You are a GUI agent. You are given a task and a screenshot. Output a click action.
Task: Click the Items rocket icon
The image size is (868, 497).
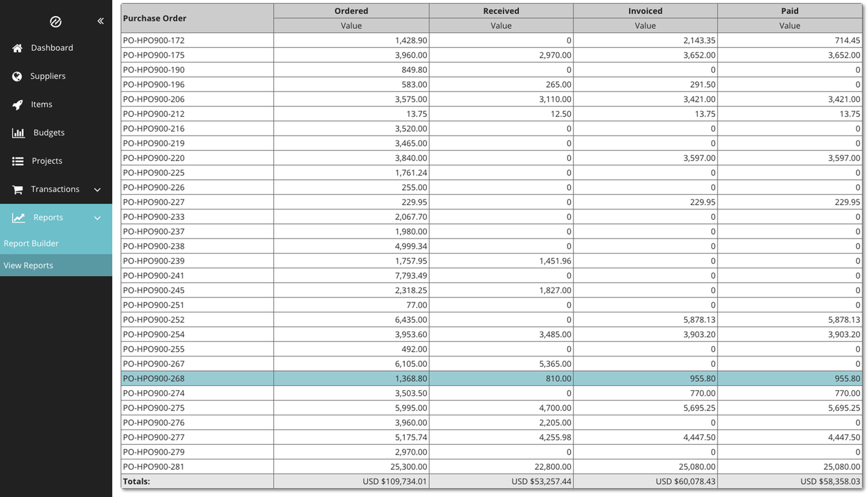tap(18, 105)
